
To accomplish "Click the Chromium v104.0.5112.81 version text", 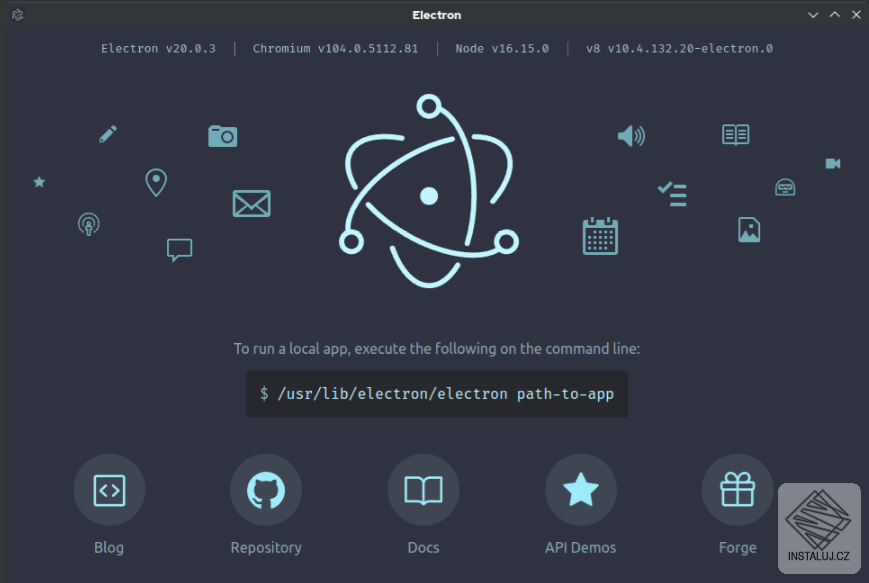I will click(x=335, y=49).
